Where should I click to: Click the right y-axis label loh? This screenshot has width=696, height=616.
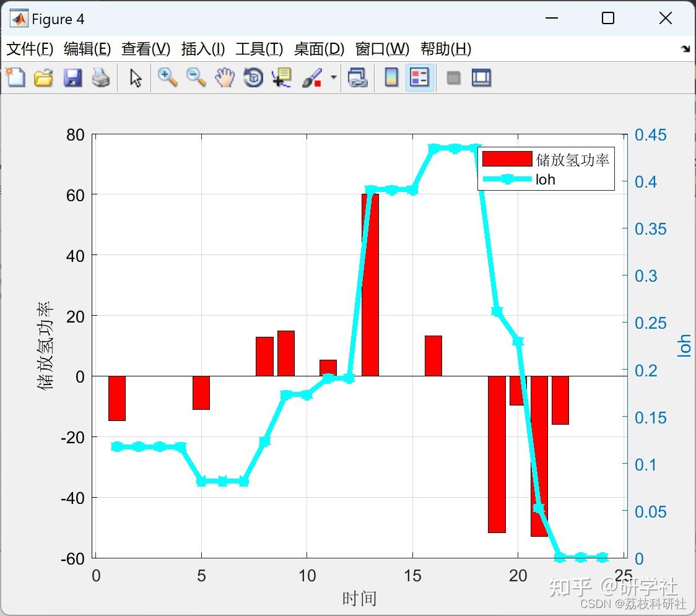point(684,345)
